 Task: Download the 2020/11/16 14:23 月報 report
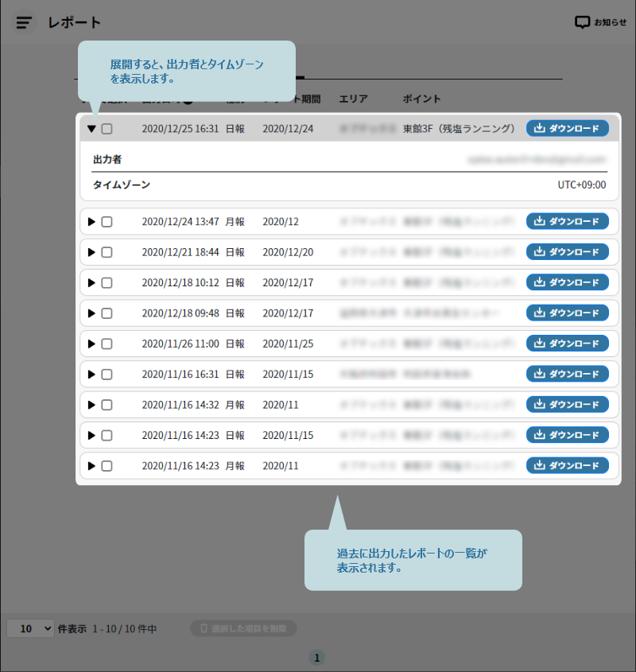coord(567,465)
